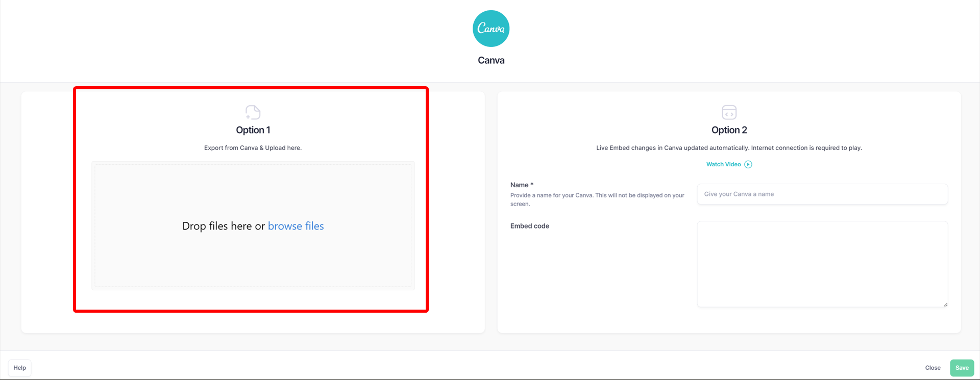Click the Option 1 heading
Screen dimensions: 980x380
[253, 130]
